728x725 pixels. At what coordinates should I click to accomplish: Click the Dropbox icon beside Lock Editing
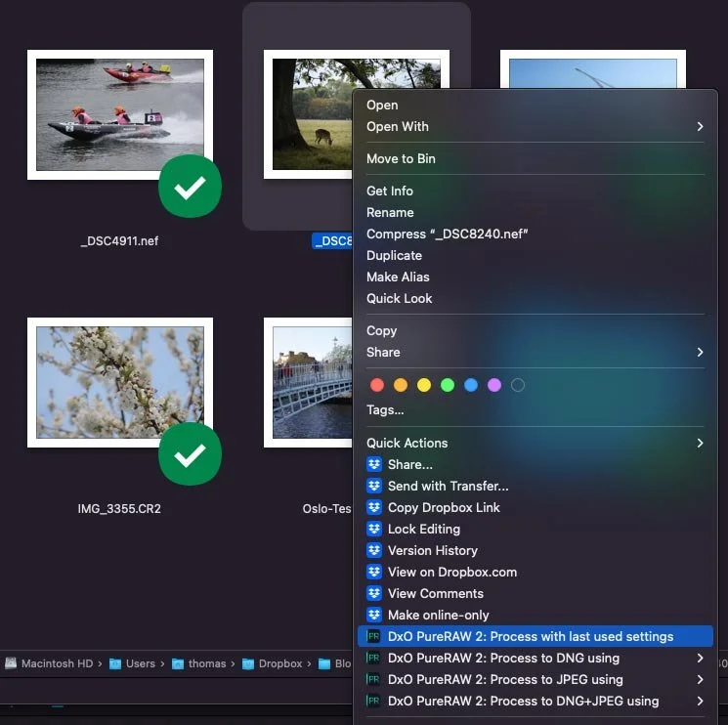374,529
